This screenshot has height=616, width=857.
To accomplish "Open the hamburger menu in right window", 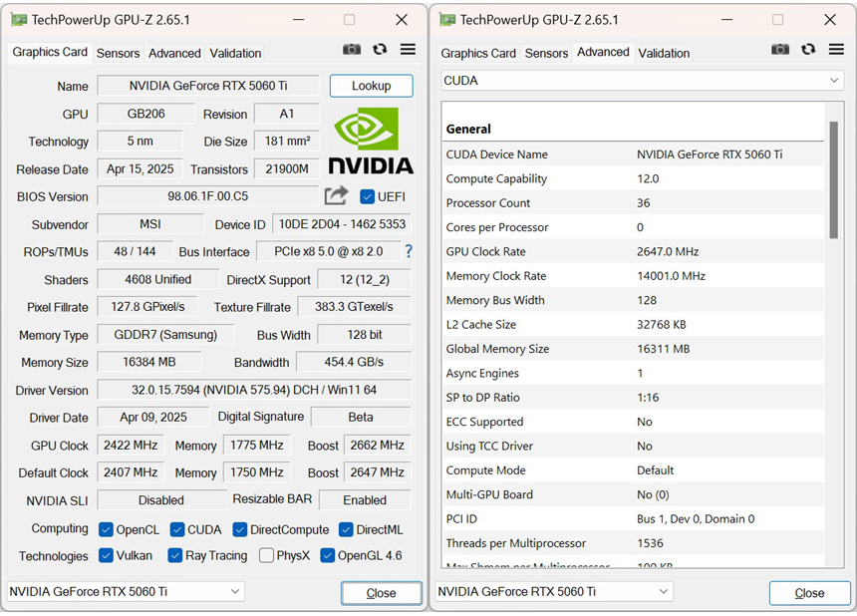I will tap(836, 50).
